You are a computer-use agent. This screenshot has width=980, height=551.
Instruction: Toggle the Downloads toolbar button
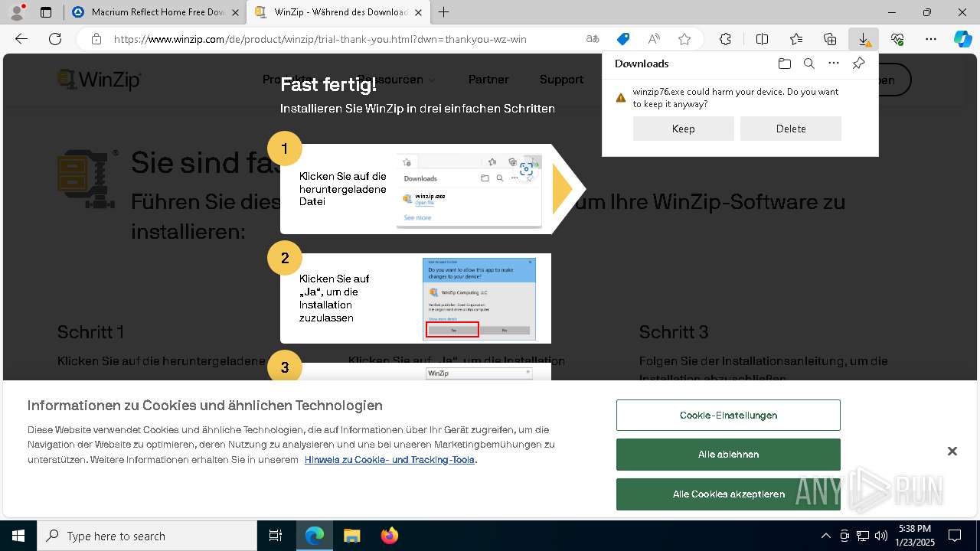click(864, 39)
